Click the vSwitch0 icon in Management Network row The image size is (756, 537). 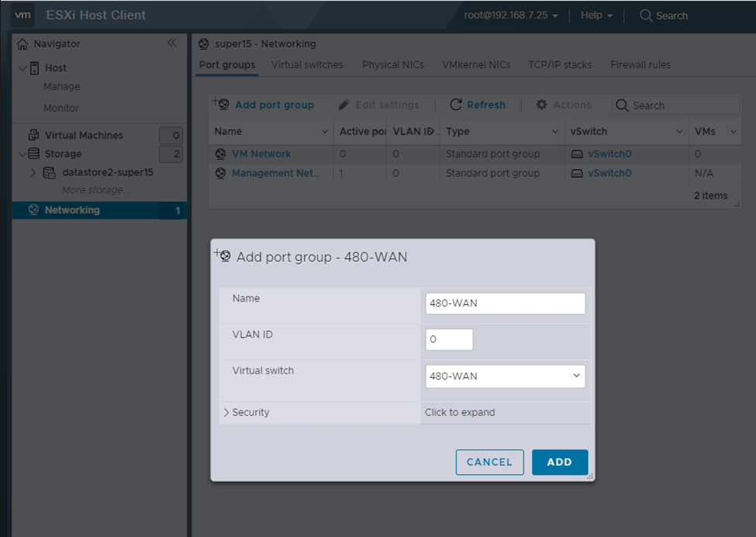click(577, 173)
